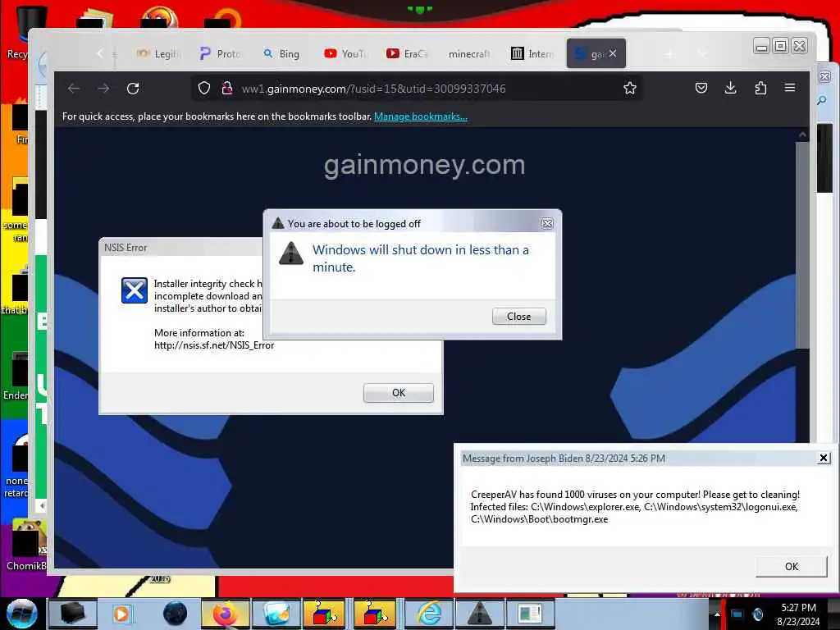Image resolution: width=840 pixels, height=630 pixels.
Task: Open the insecure connection padlock icon
Action: pyautogui.click(x=227, y=89)
